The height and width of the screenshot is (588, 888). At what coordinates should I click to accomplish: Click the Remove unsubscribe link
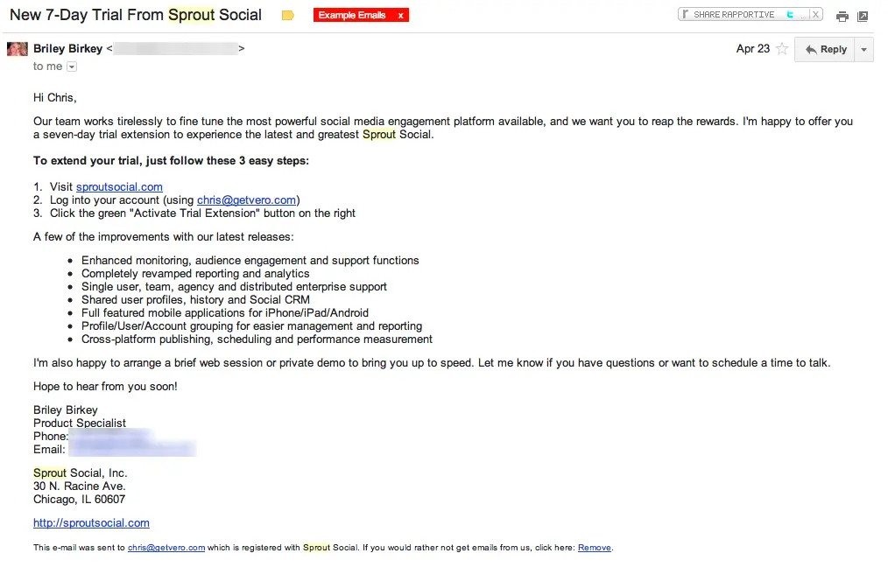point(594,547)
